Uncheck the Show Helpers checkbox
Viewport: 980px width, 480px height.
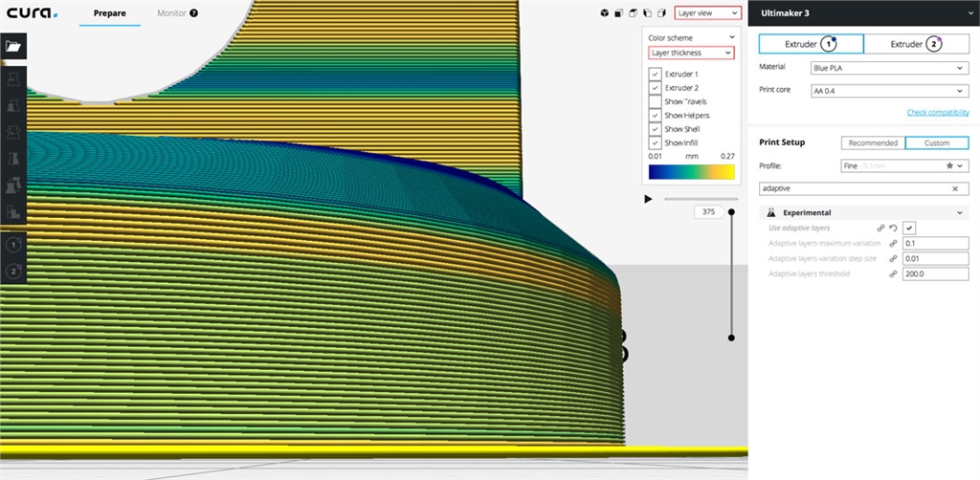tap(655, 115)
